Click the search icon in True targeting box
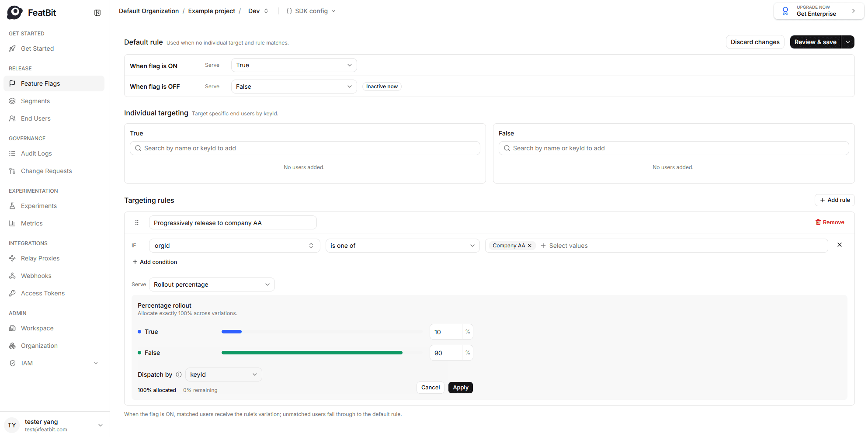Viewport: 868px width, 437px height. 138,148
